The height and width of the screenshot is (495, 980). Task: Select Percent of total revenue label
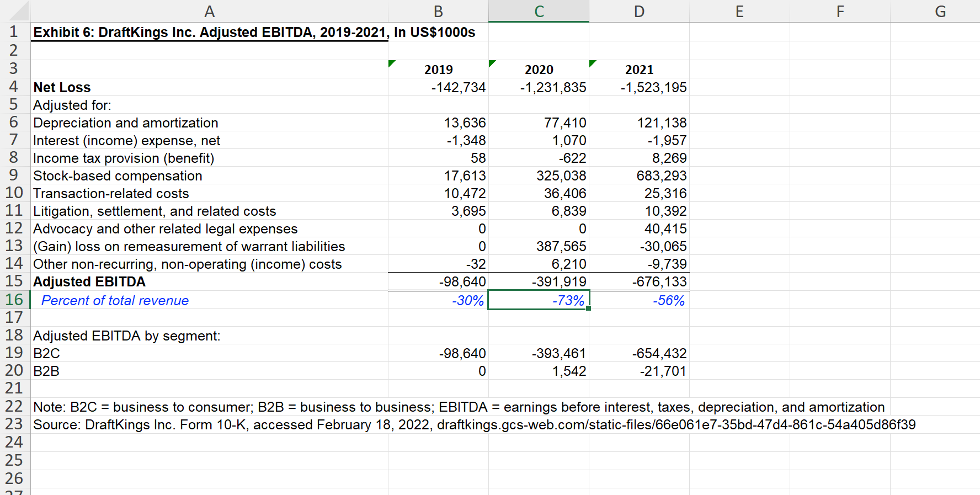click(209, 300)
